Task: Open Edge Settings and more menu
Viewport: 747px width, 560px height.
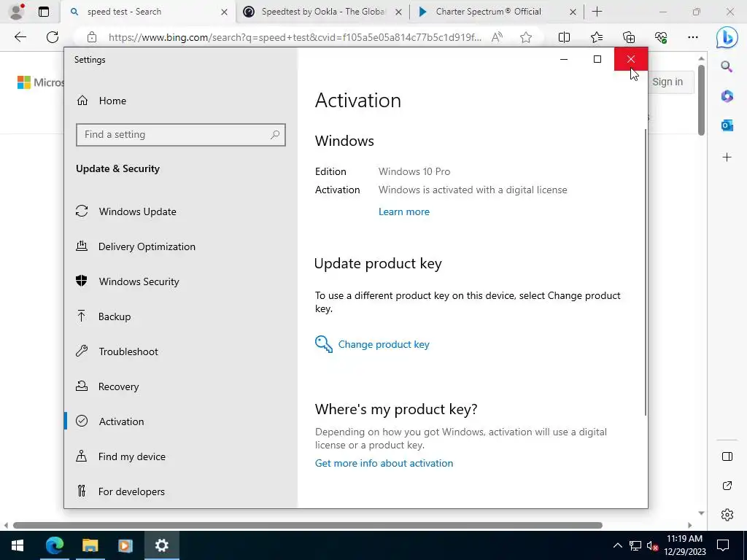Action: 693,37
